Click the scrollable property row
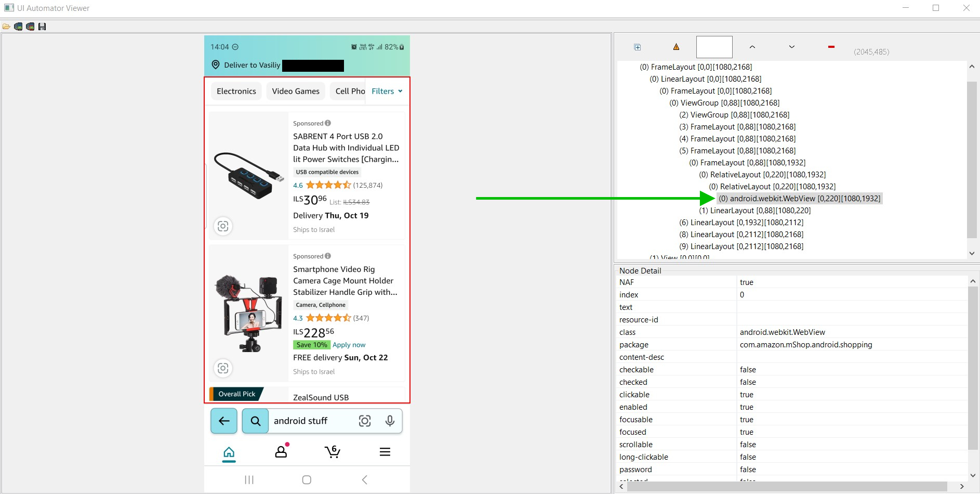 point(791,445)
